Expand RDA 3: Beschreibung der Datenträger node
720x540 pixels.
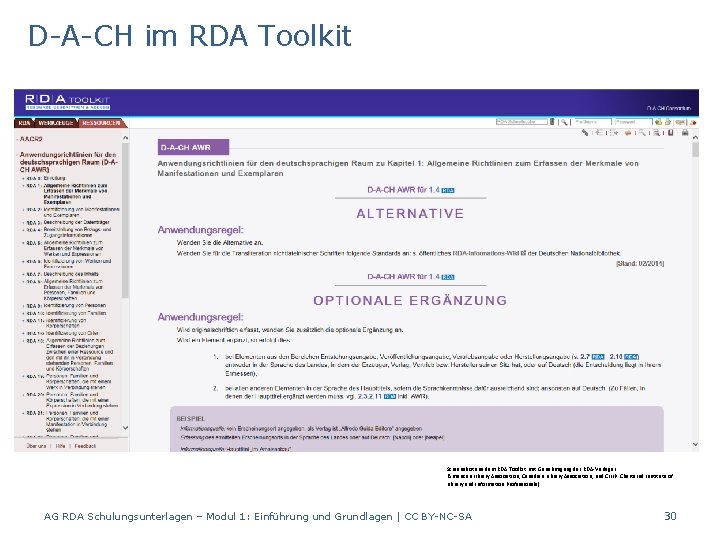23,223
